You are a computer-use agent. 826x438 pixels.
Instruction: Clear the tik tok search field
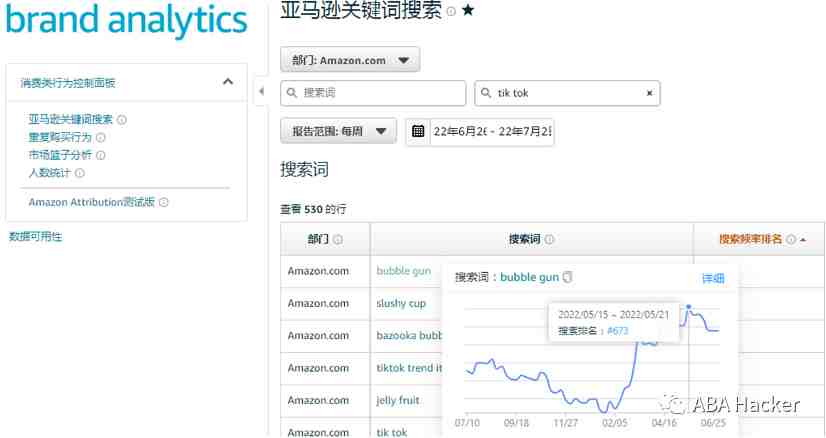[650, 93]
